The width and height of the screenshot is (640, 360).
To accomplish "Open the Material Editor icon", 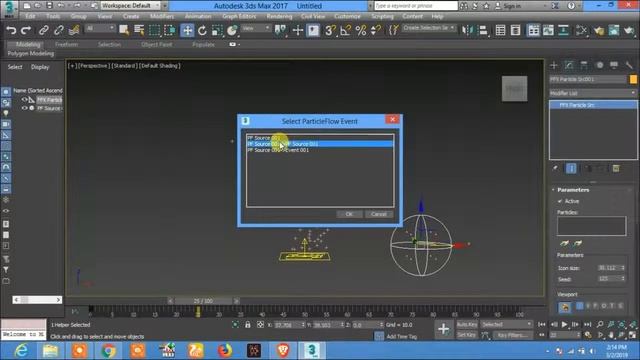I will [x=582, y=30].
